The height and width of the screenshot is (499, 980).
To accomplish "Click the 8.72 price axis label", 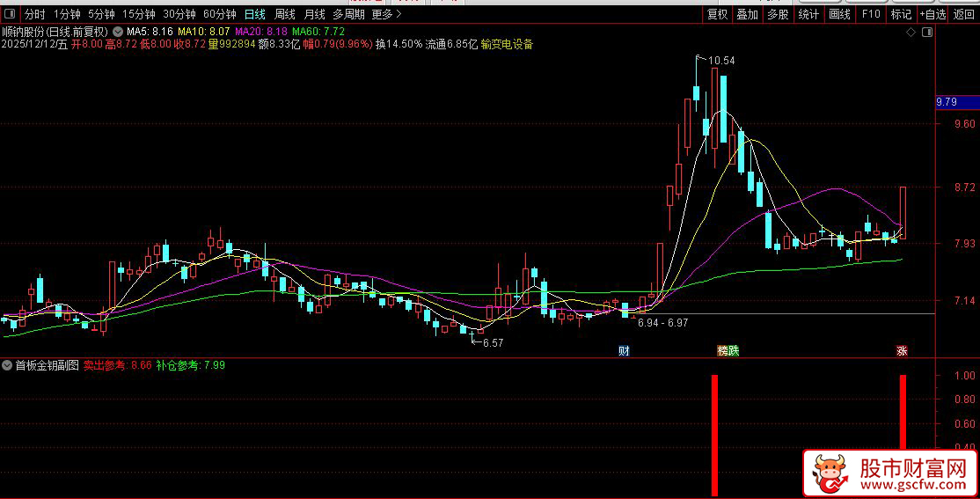I will [x=965, y=187].
